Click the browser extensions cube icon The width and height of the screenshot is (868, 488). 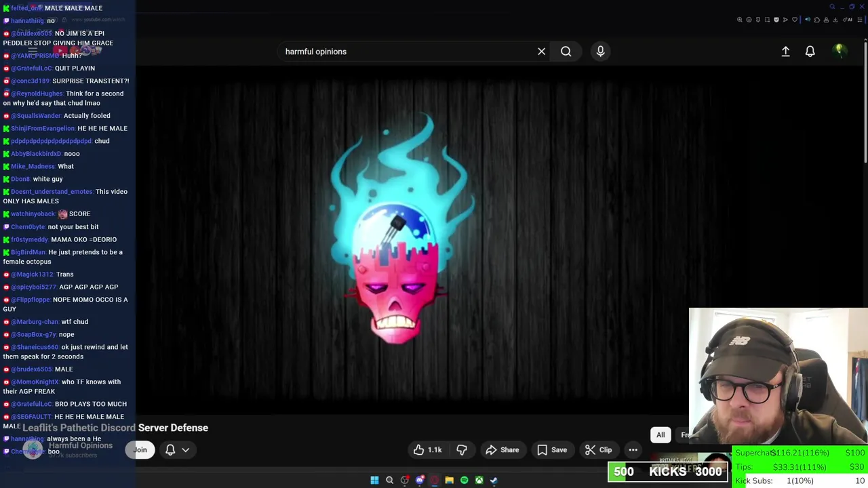(817, 20)
